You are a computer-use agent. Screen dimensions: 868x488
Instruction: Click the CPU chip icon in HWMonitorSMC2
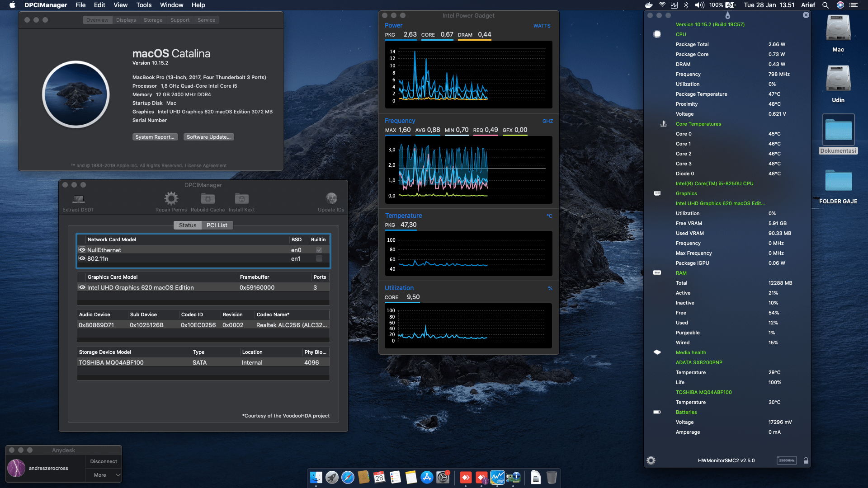(x=657, y=34)
